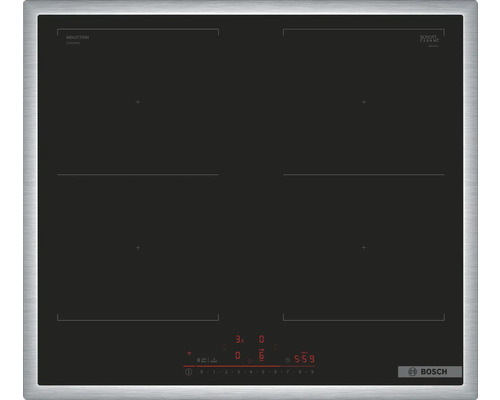Tap the cross marker of top-left cooking zone
This screenshot has width=500, height=400.
click(138, 102)
